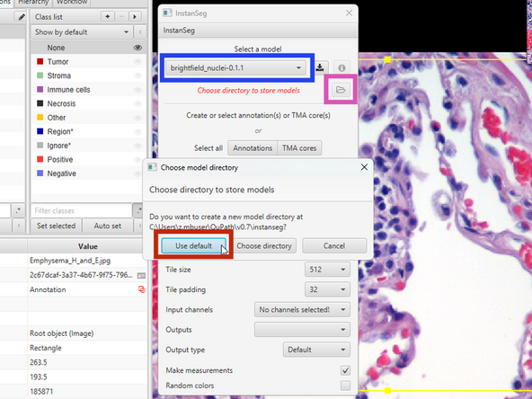Click the Auto set button

click(x=108, y=226)
